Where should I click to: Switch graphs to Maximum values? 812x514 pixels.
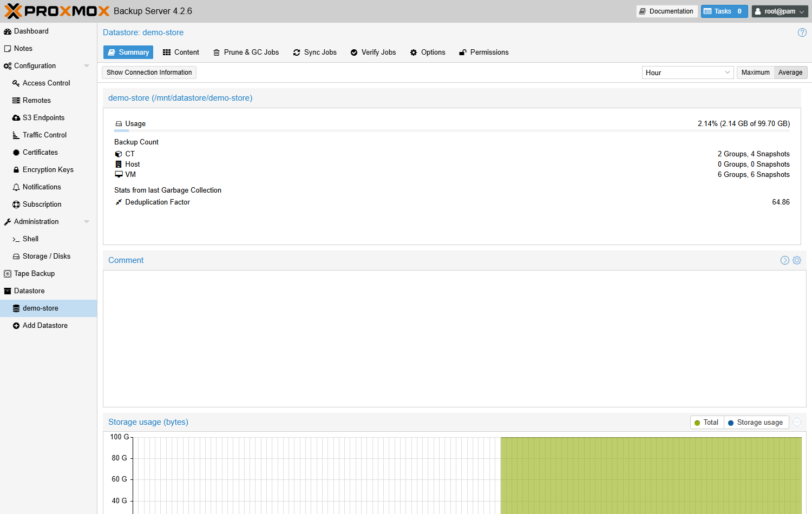point(755,73)
